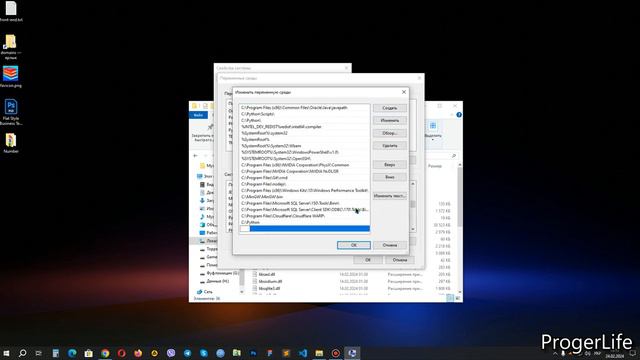The image size is (640, 360).
Task: Click the Создать button in the path editor
Action: [389, 108]
